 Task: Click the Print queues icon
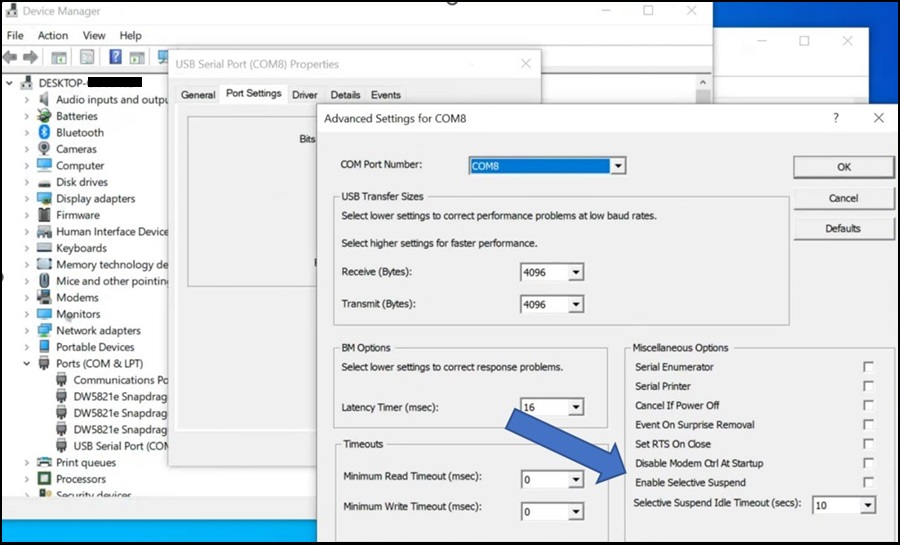click(44, 463)
